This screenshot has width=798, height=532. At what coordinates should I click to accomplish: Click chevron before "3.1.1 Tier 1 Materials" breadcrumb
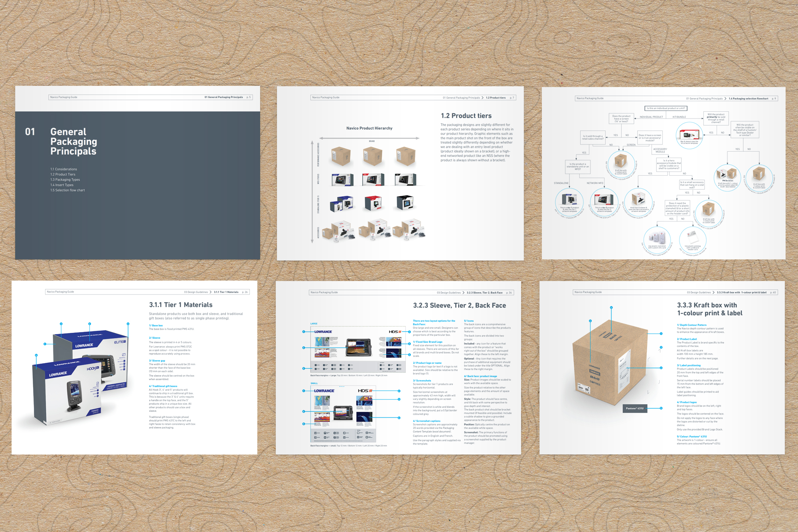click(x=211, y=292)
